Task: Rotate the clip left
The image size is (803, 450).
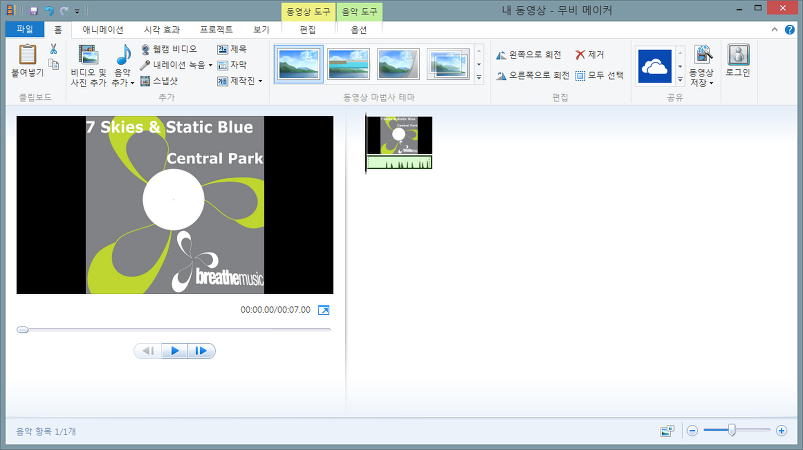Action: pos(529,55)
